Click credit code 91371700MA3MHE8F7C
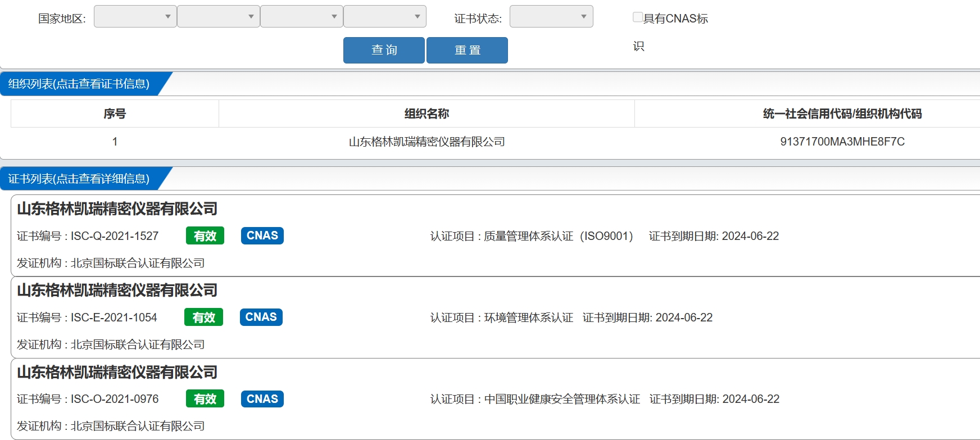This screenshot has height=440, width=980. 842,142
